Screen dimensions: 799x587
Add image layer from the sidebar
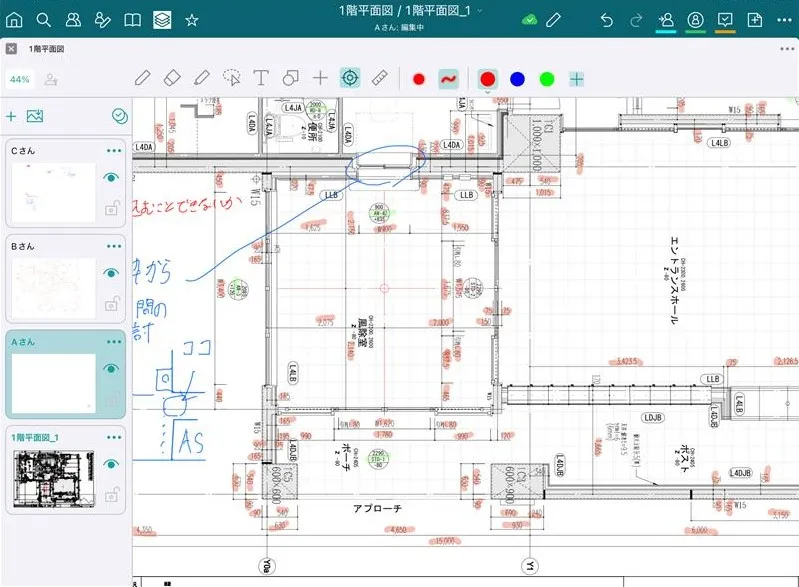(x=35, y=117)
